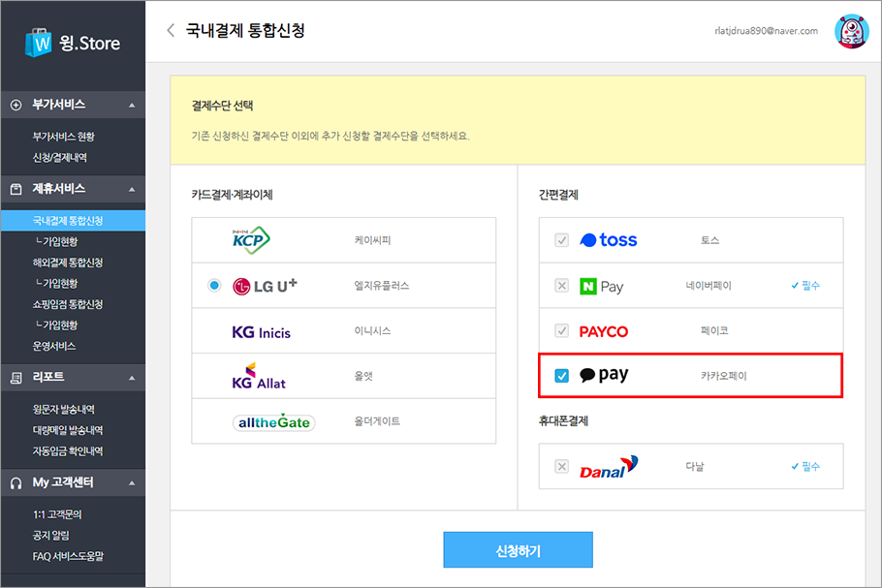Click the 엘지유플러스 label
Screen dimensions: 882x588
pyautogui.click(x=381, y=286)
